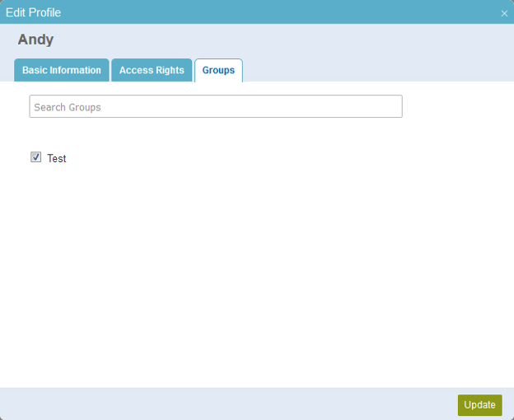Click the Edit Profile title text

34,12
